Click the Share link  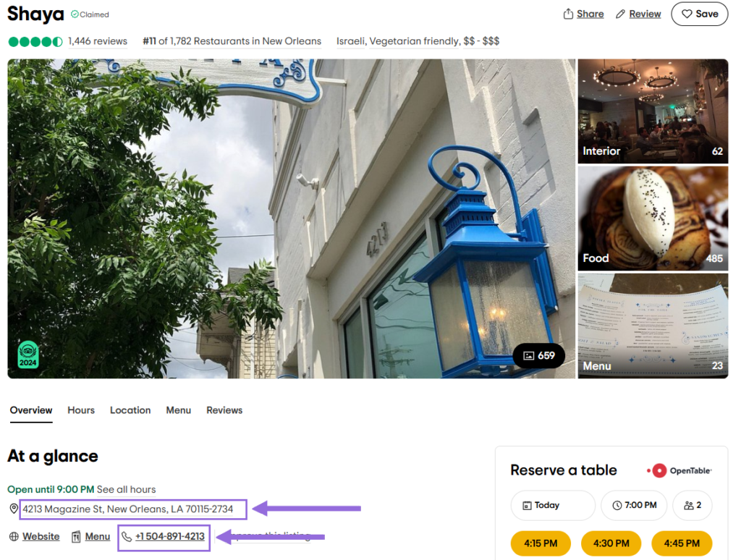pyautogui.click(x=590, y=14)
